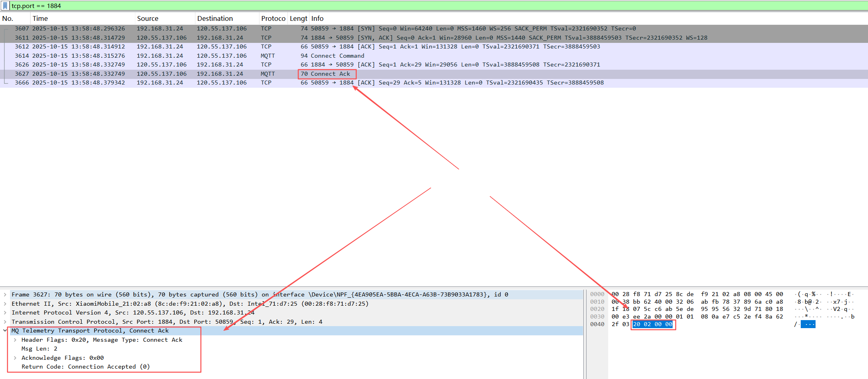Select packet 3666 in packet list
Screen dimensions: 868x379
click(240, 83)
